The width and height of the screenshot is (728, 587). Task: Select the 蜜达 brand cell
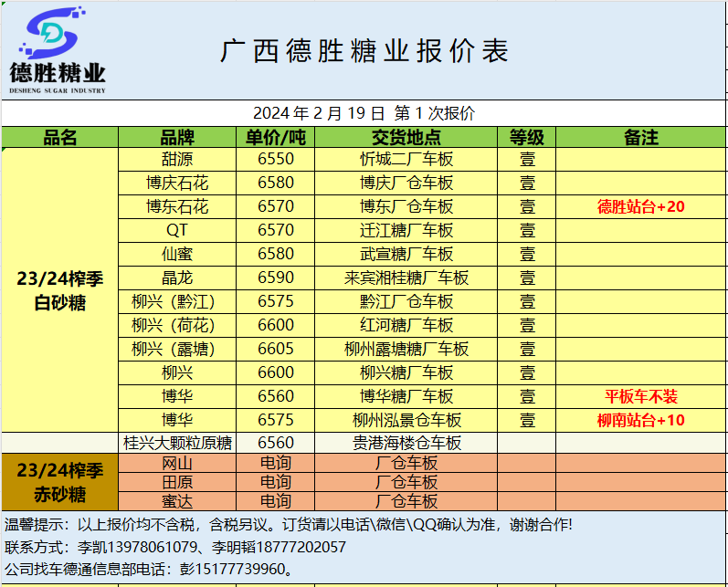click(x=177, y=501)
